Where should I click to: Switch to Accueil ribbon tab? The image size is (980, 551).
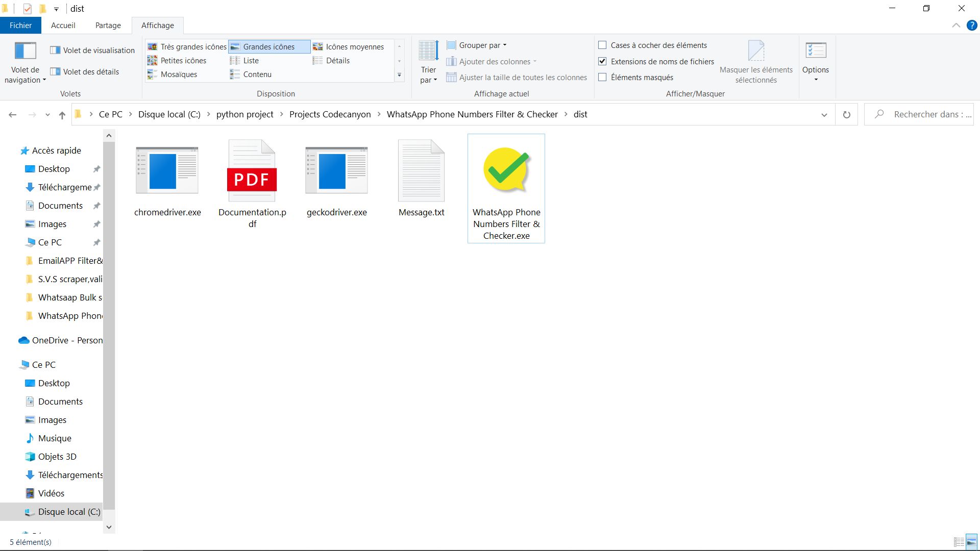point(63,26)
